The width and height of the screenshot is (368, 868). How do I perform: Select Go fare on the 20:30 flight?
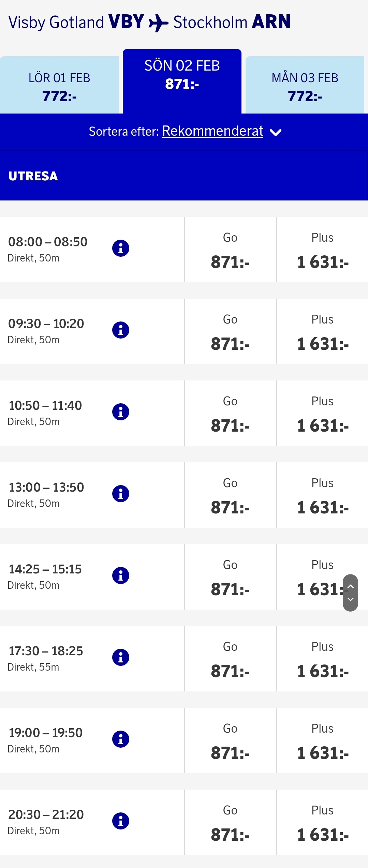point(230,823)
